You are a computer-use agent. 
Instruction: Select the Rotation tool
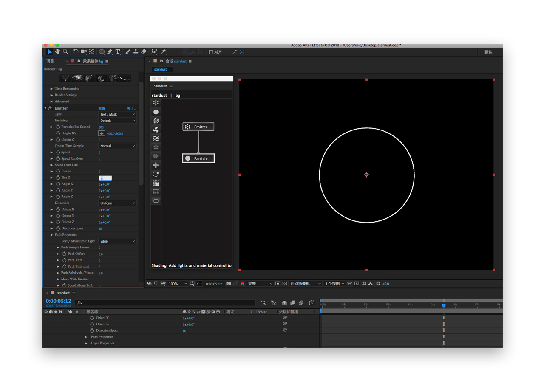pyautogui.click(x=76, y=51)
